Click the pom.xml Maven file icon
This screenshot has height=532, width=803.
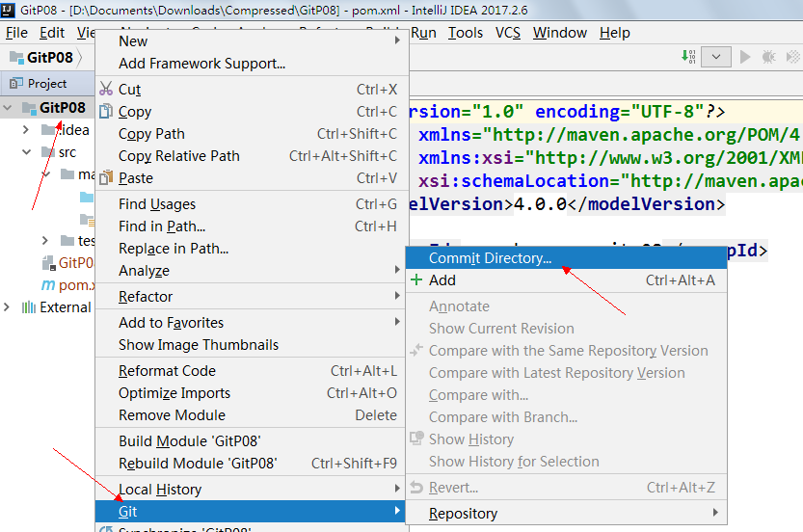tap(48, 285)
